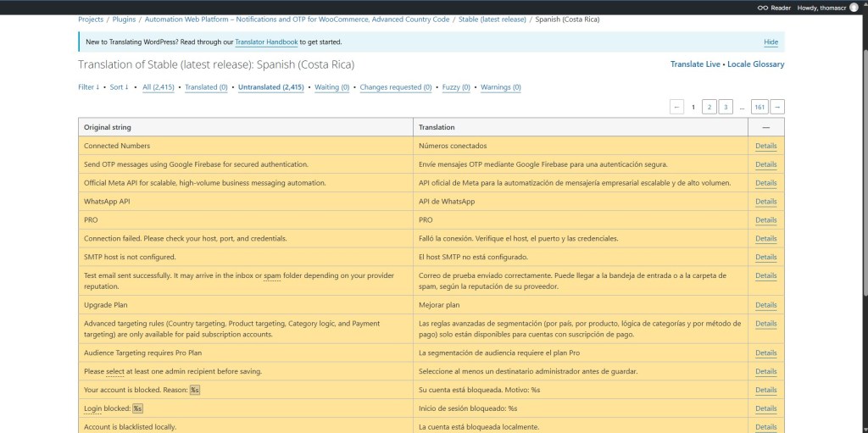Open the Reader glasses icon
The height and width of the screenshot is (433, 868).
tap(763, 8)
